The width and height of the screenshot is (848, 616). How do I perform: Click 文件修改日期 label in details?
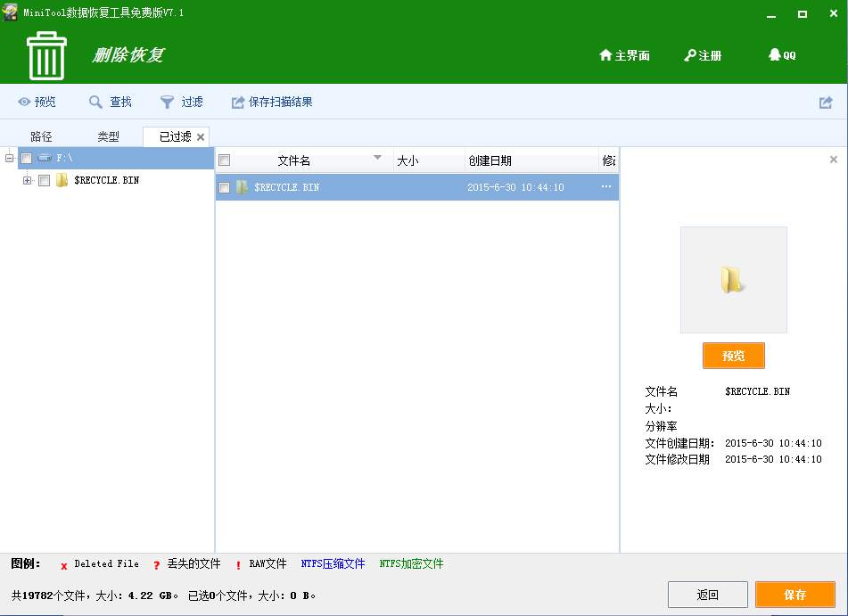(x=677, y=459)
